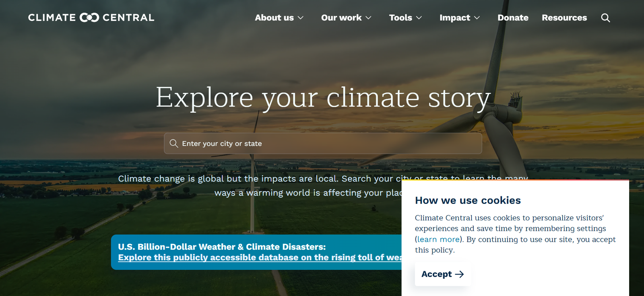
Task: Click the arrow icon on the Accept button
Action: pyautogui.click(x=459, y=274)
